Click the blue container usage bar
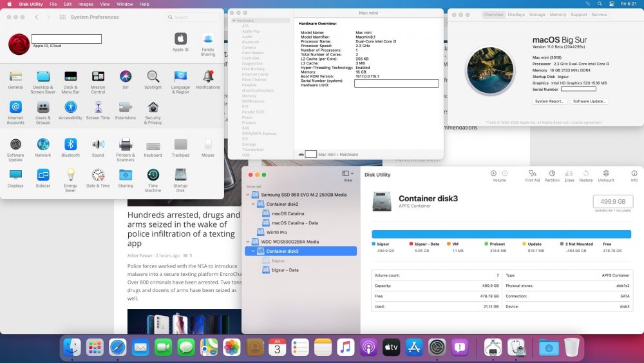644x363 pixels. (x=501, y=234)
